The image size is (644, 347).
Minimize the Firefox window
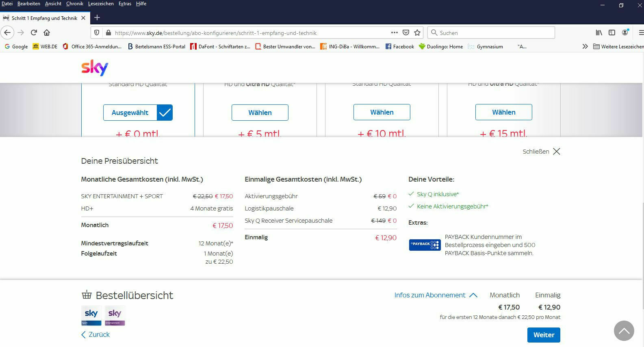[x=603, y=5]
